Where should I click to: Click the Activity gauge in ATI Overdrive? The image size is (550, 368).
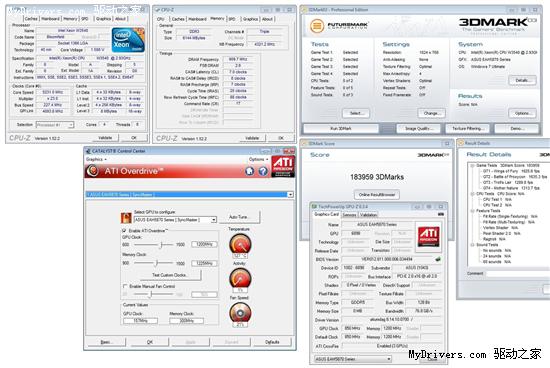[240, 279]
